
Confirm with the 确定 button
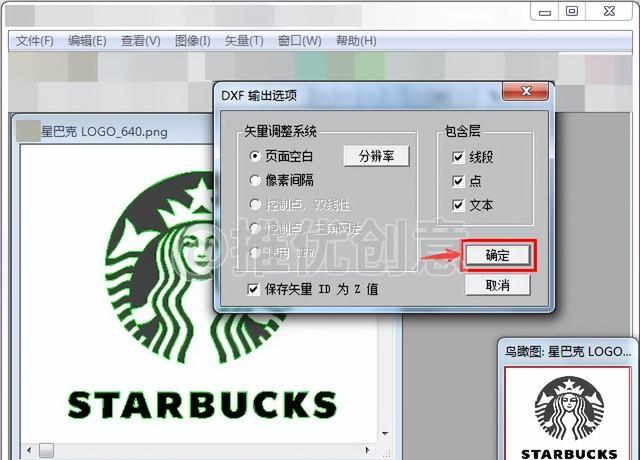(x=498, y=256)
